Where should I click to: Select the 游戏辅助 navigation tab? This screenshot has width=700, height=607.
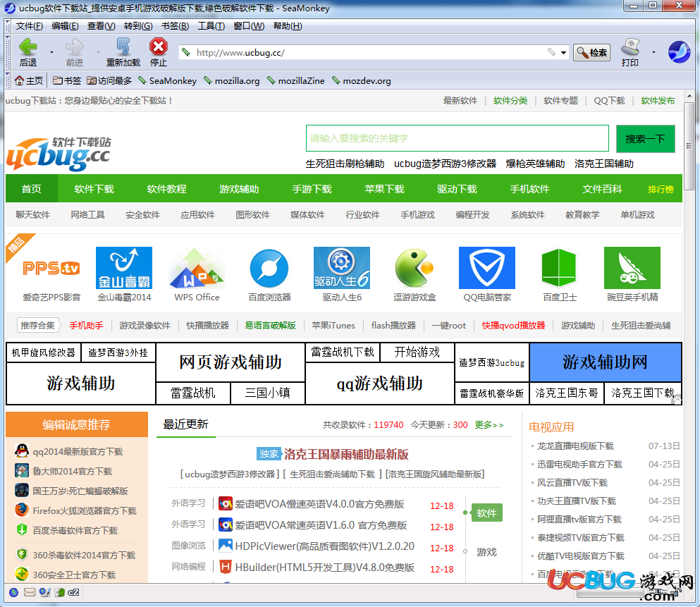(239, 189)
